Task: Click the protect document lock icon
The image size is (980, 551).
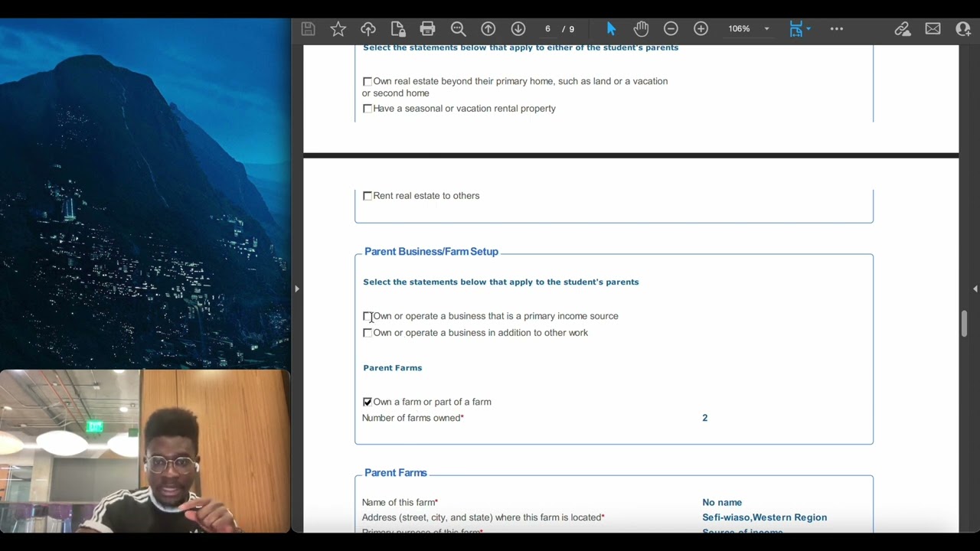Action: [x=398, y=29]
